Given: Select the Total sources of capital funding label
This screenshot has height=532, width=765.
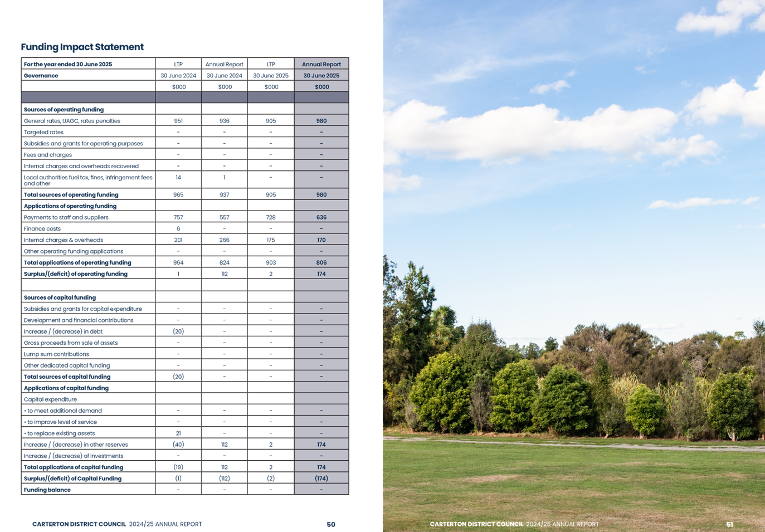Looking at the screenshot, I should tap(67, 377).
